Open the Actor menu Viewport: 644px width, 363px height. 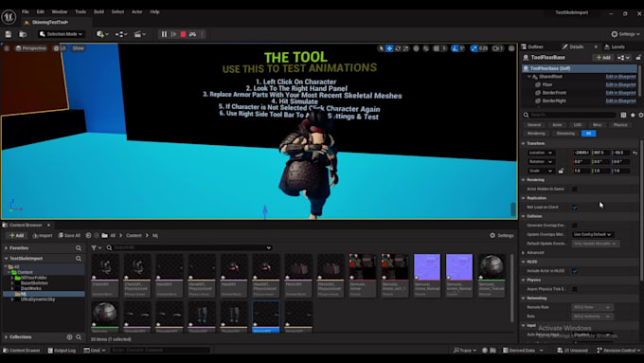pos(136,12)
